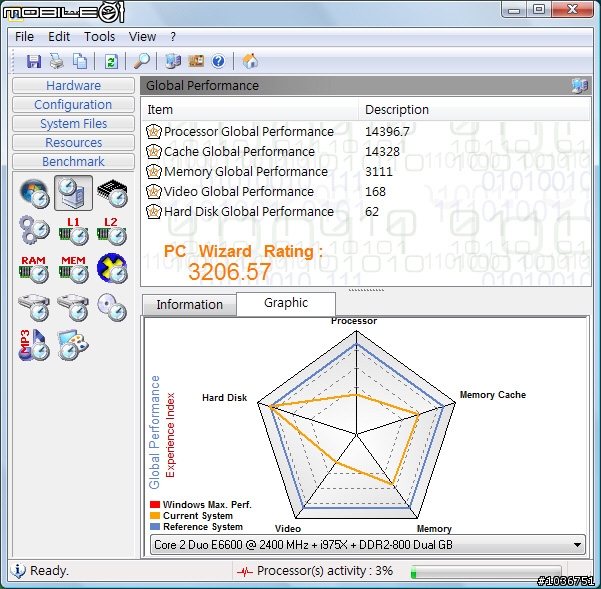
Task: Click the value 14396.7
Action: [387, 132]
